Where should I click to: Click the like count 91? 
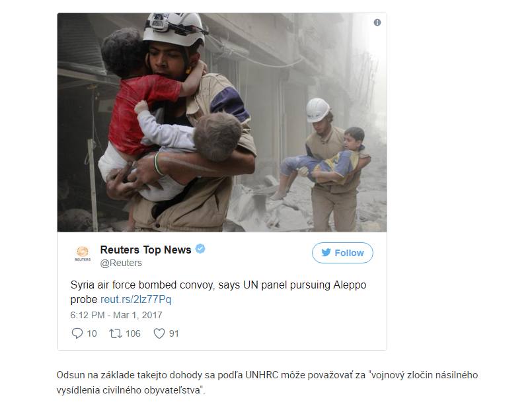coord(174,334)
